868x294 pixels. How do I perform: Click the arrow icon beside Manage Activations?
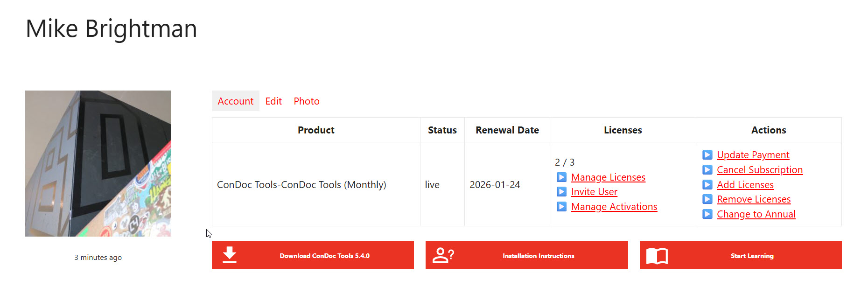562,206
